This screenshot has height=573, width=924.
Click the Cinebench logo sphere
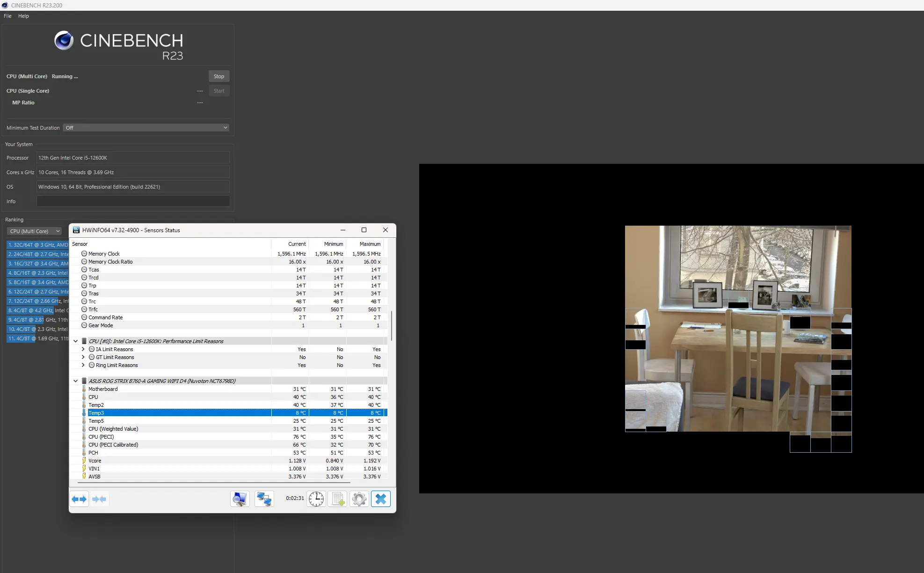(x=64, y=41)
